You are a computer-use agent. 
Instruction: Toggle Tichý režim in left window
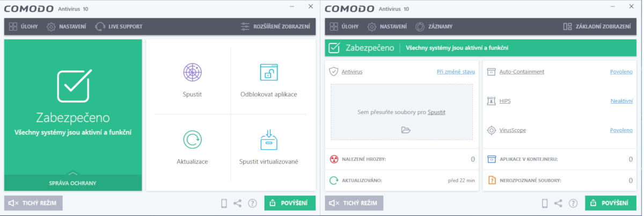(x=33, y=203)
